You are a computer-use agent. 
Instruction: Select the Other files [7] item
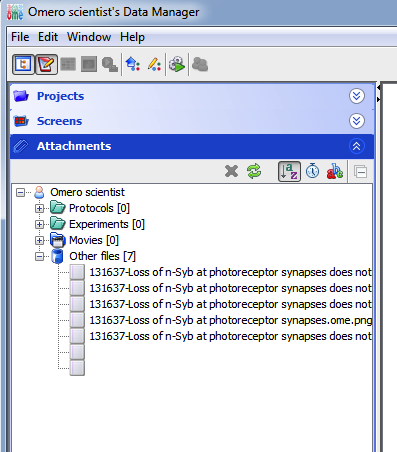pyautogui.click(x=102, y=256)
